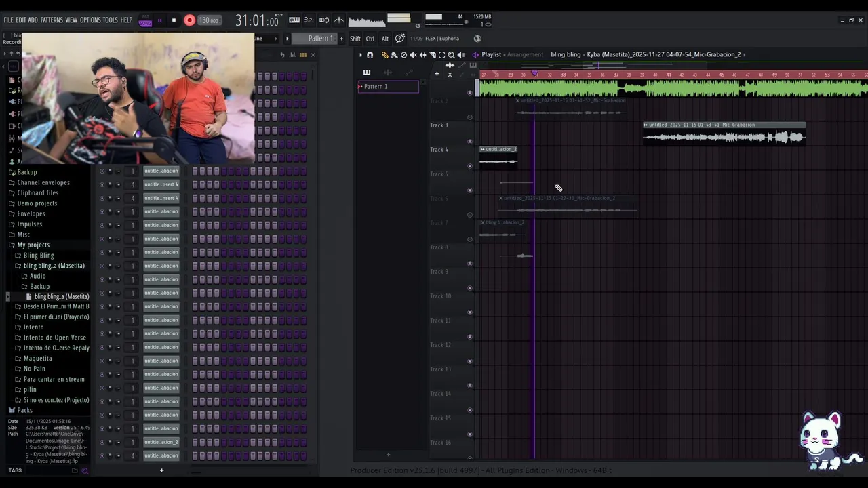Select Pattern 1 in the picker panel
The image size is (868, 488).
point(388,86)
